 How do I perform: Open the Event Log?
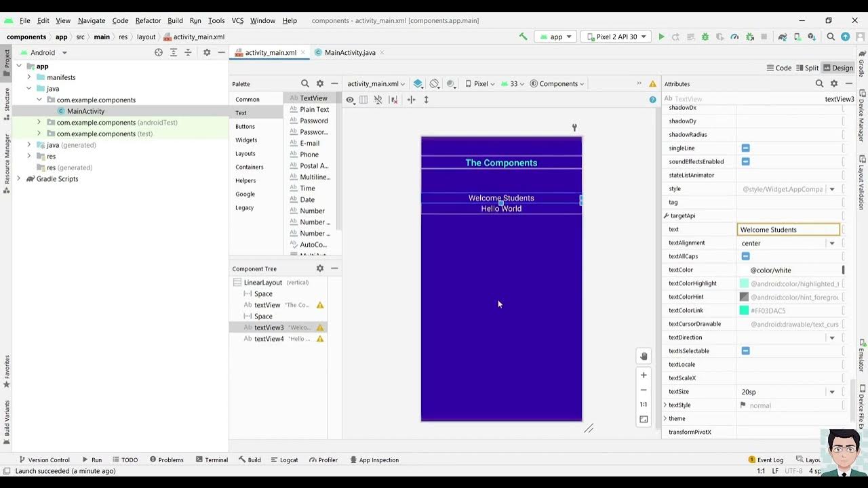766,460
